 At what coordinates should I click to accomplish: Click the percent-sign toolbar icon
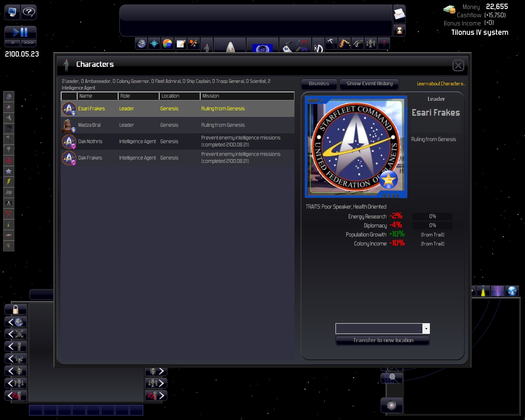193,43
